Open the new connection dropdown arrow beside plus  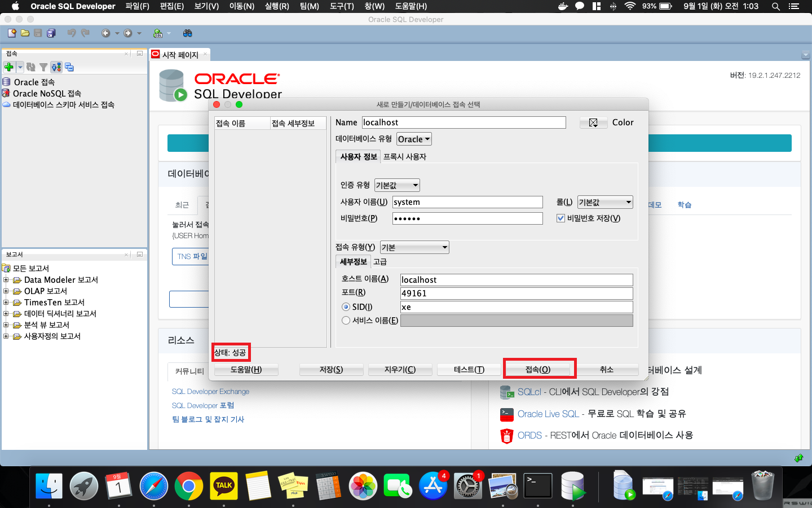20,67
